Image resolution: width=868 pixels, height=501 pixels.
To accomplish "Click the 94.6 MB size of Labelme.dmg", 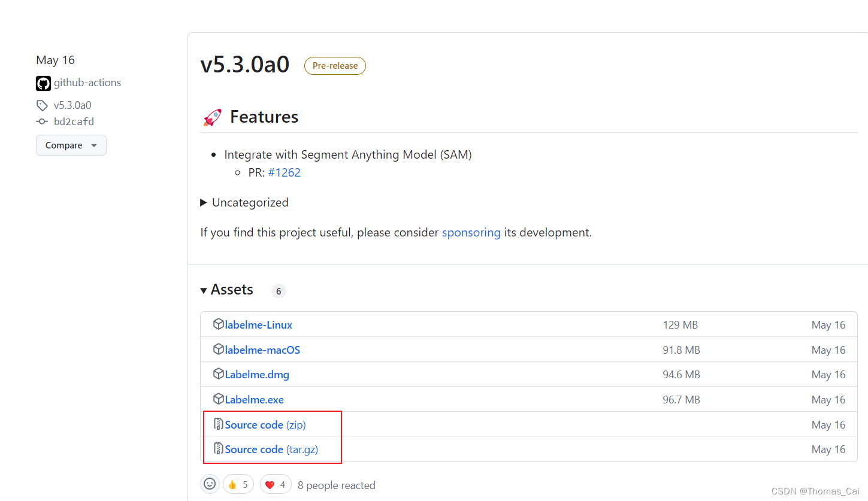I will point(681,375).
